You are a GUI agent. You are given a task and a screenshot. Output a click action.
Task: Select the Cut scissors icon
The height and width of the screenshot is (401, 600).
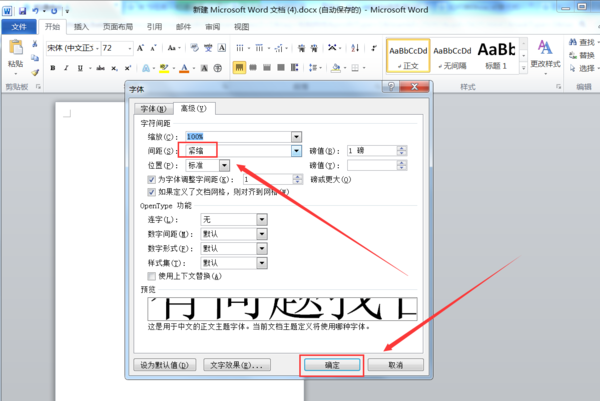pyautogui.click(x=35, y=44)
